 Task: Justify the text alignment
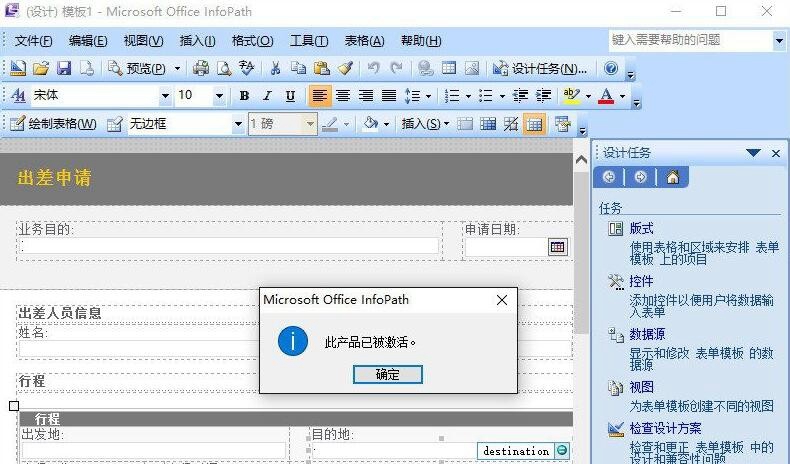pos(389,96)
